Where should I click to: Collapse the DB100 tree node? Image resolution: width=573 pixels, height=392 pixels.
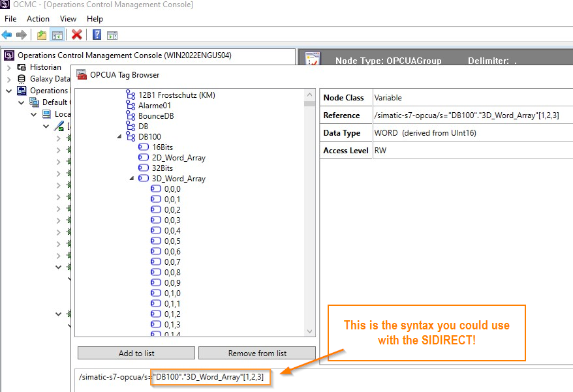[119, 137]
